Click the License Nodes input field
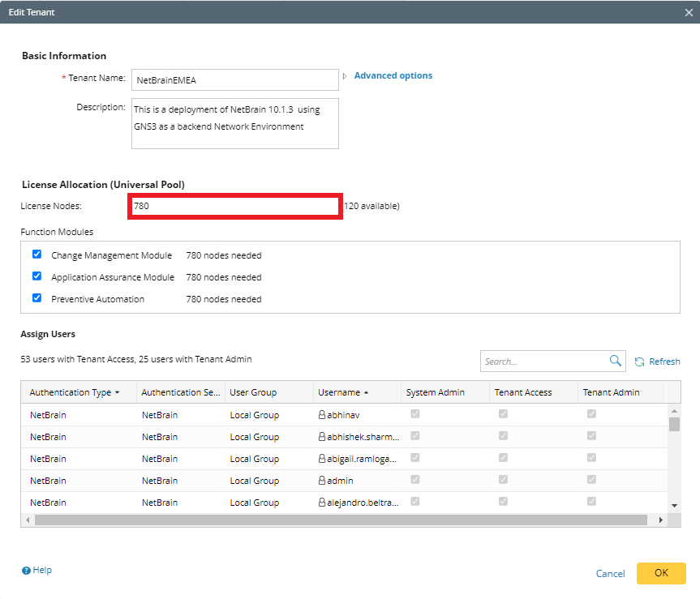 (x=235, y=206)
